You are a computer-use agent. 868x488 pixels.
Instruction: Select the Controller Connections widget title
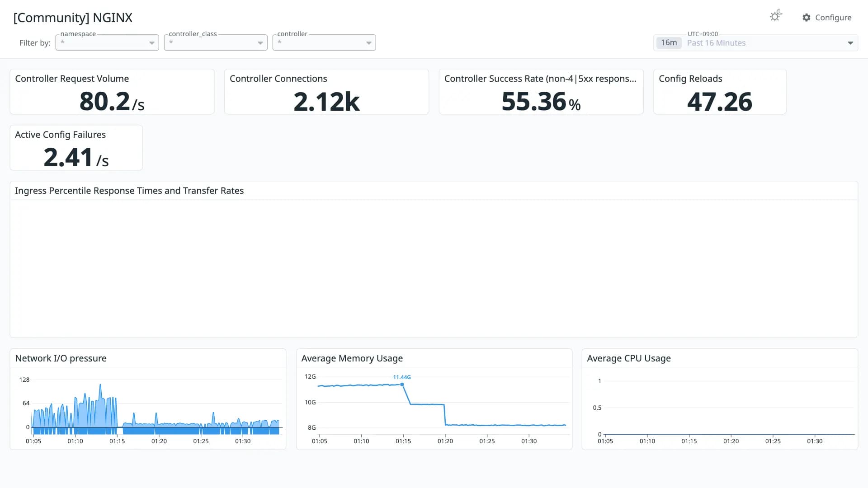(278, 79)
